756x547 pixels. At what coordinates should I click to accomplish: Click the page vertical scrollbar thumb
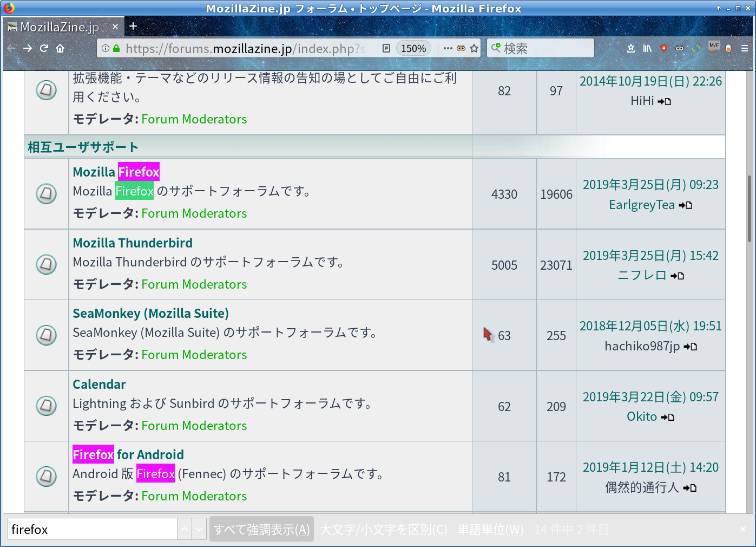click(749, 209)
